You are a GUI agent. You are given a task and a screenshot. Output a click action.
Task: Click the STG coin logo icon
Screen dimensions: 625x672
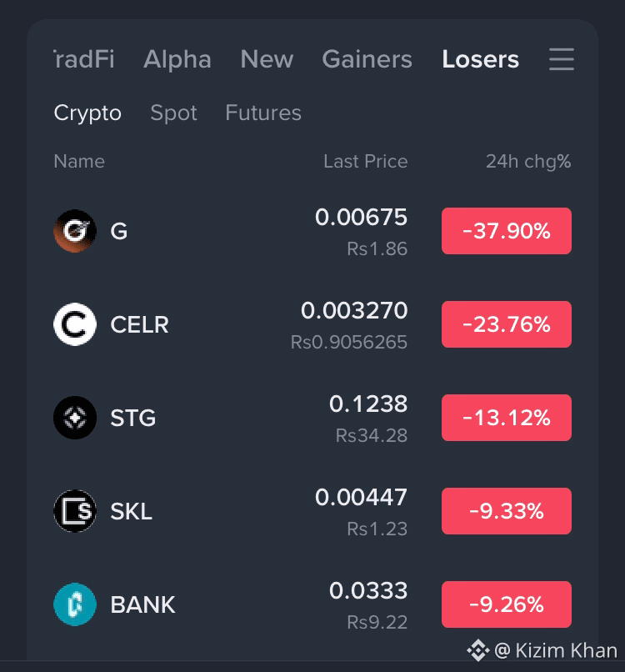(75, 418)
